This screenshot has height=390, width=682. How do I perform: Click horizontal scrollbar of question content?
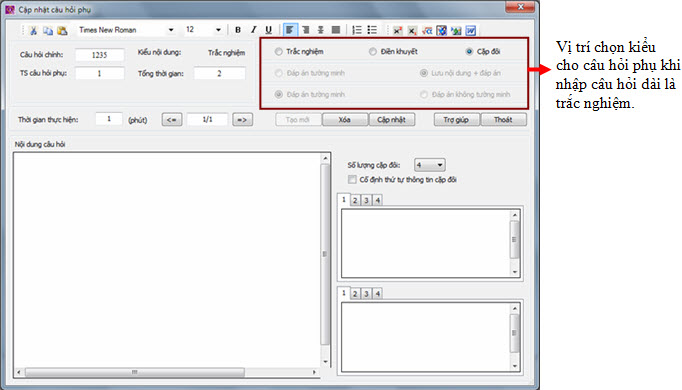(x=166, y=372)
